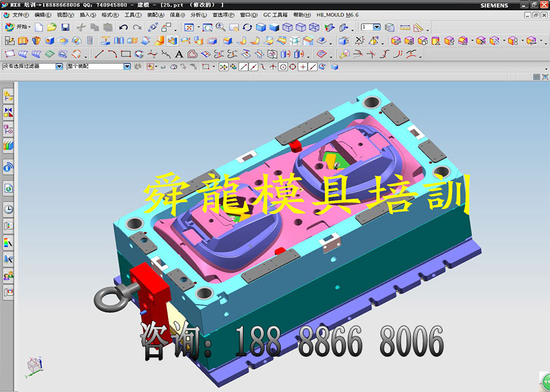
Task: Click the Save icon in toolbar
Action: [65, 27]
